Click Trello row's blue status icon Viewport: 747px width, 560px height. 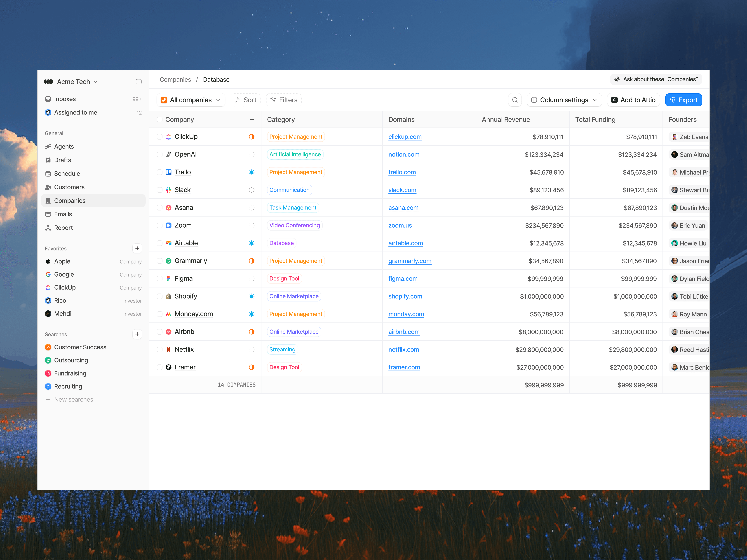tap(252, 172)
